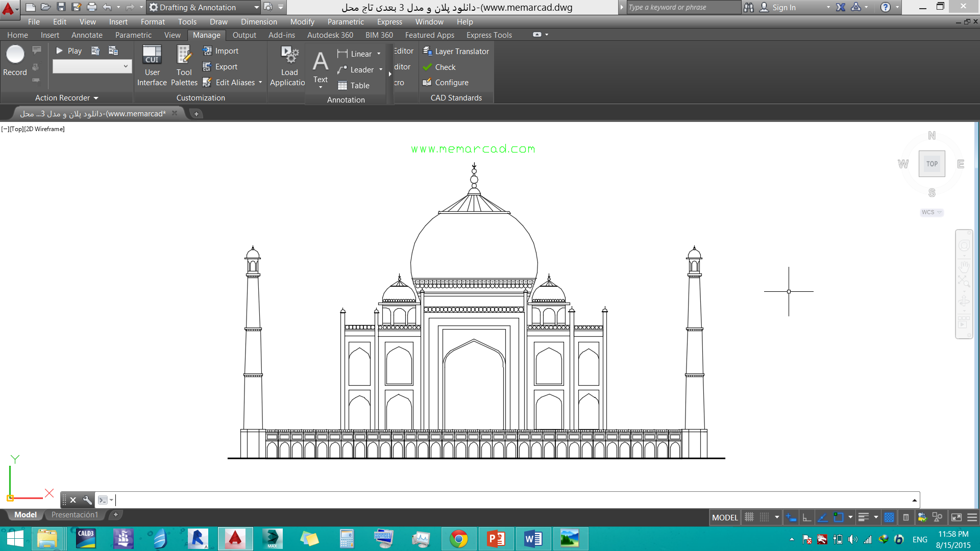
Task: Toggle drawing grid display
Action: pos(749,517)
